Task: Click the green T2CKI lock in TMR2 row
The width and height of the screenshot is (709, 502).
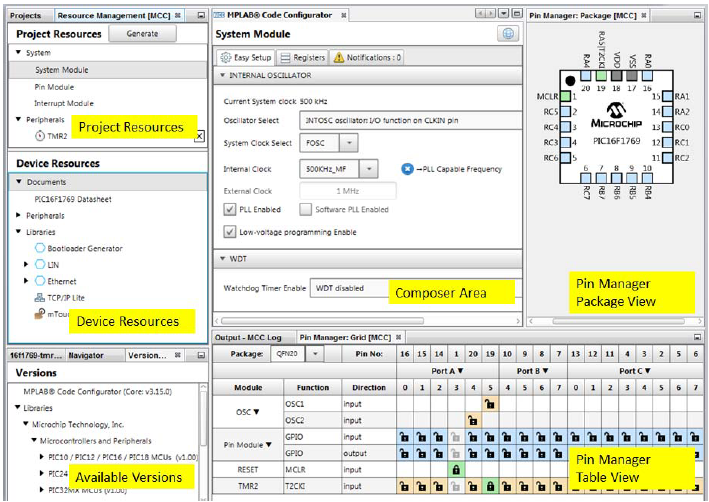Action: point(490,486)
